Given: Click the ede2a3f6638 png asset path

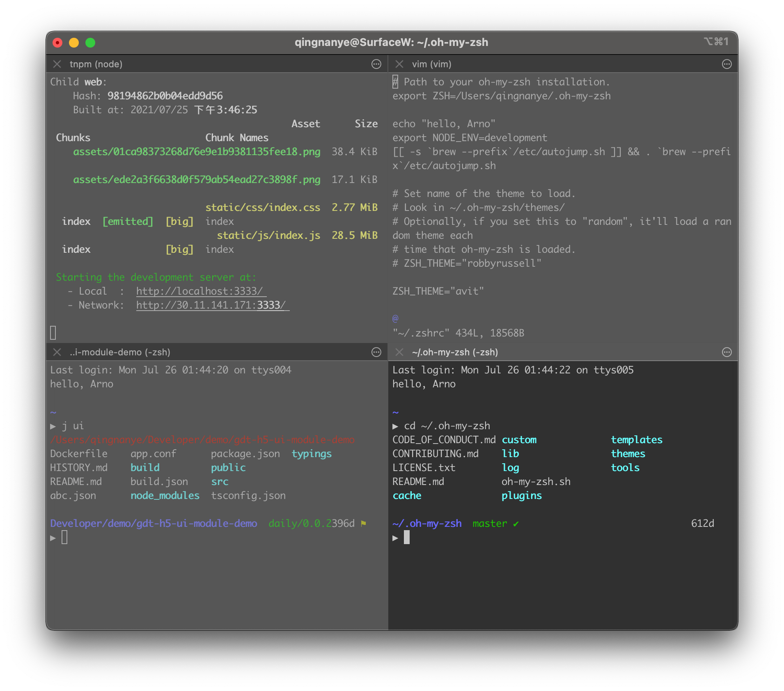Looking at the screenshot, I should click(197, 180).
